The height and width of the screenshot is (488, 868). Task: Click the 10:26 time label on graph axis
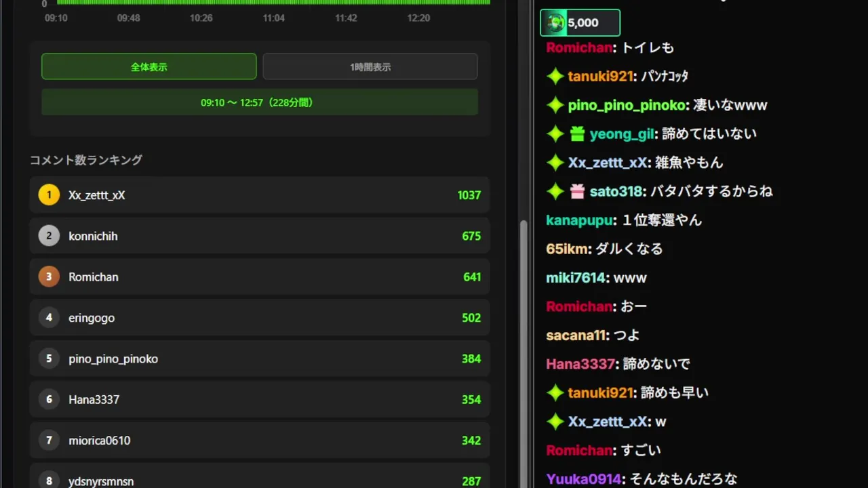click(x=201, y=18)
